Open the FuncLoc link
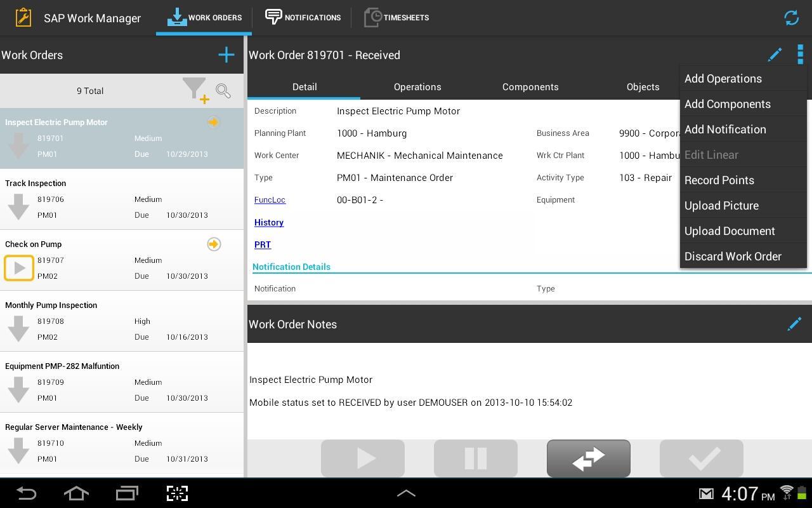 coord(270,199)
